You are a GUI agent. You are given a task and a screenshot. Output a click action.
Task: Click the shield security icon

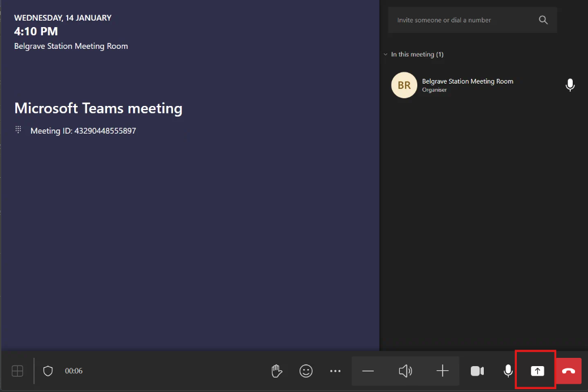pyautogui.click(x=48, y=371)
